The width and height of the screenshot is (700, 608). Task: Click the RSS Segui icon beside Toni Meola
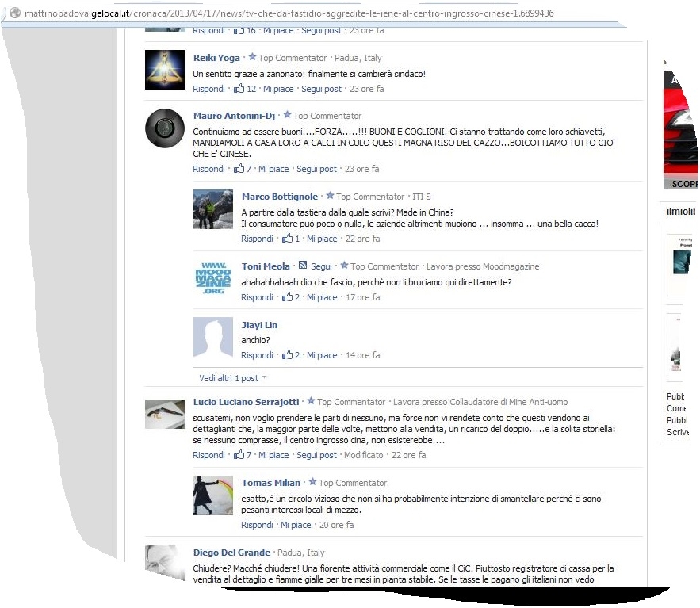(x=302, y=266)
